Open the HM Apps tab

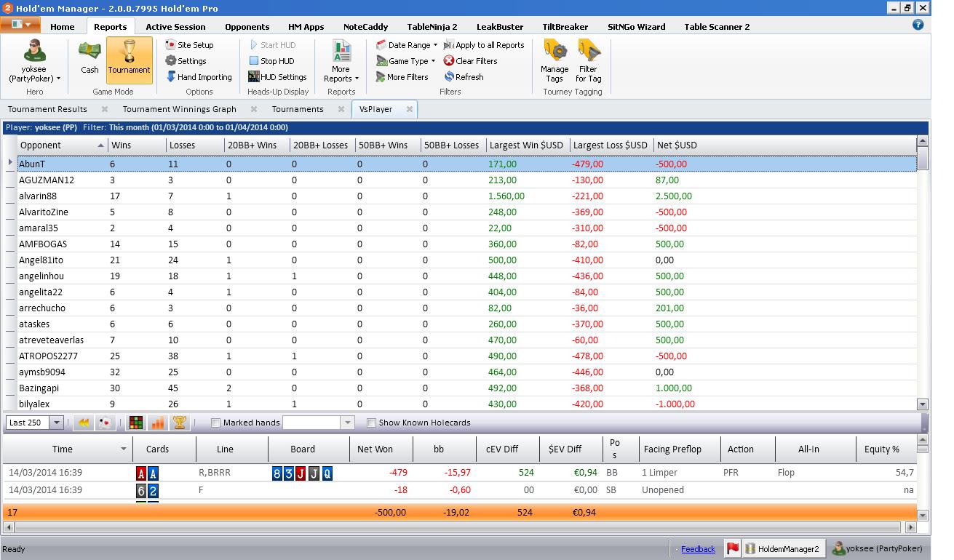pos(306,27)
